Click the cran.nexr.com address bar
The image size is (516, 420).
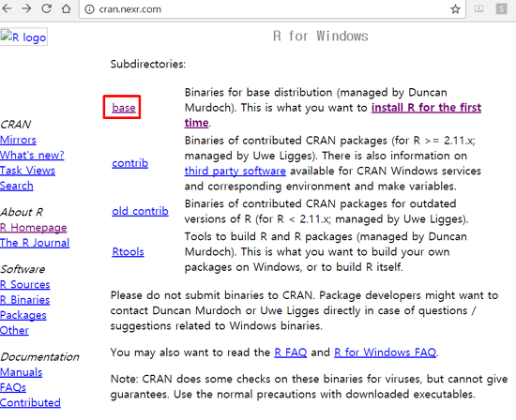tap(272, 9)
